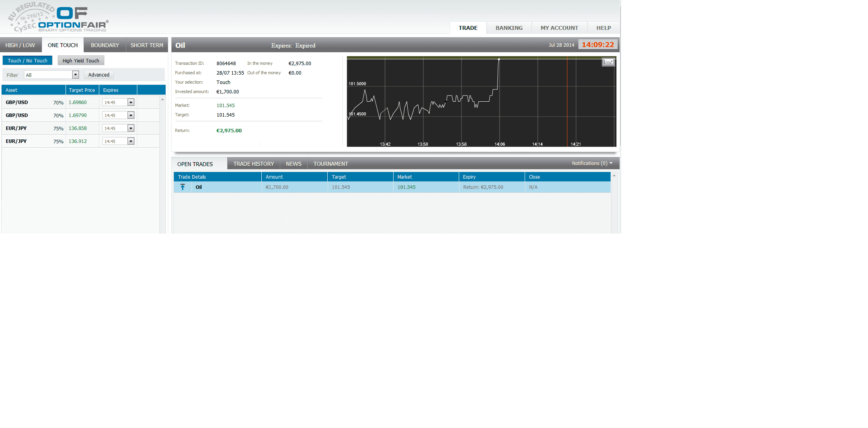Switch to High Yield Touch mode
Viewport: 868px width, 428px height.
coord(80,60)
